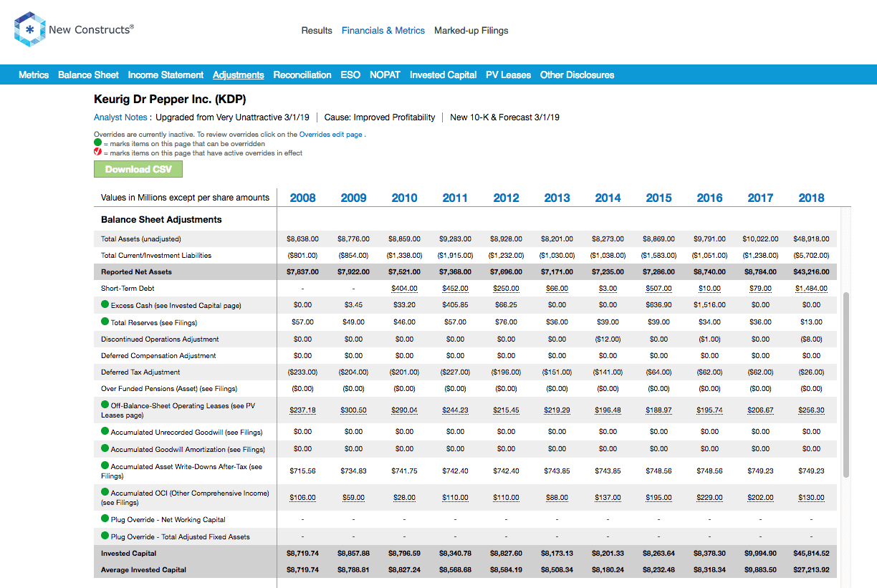Open the Metrics tab
This screenshot has height=588, width=877.
pyautogui.click(x=34, y=74)
